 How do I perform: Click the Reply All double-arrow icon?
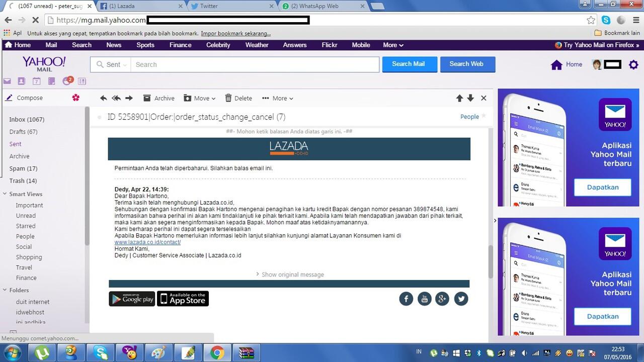coord(116,98)
